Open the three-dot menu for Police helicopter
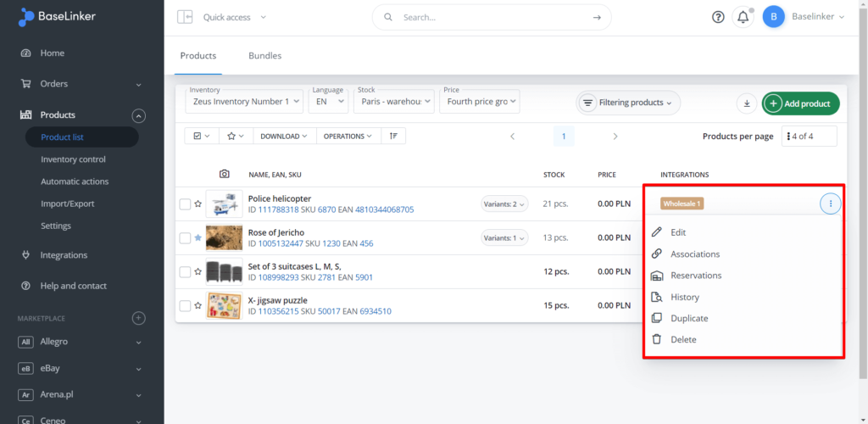The image size is (868, 424). [x=831, y=204]
